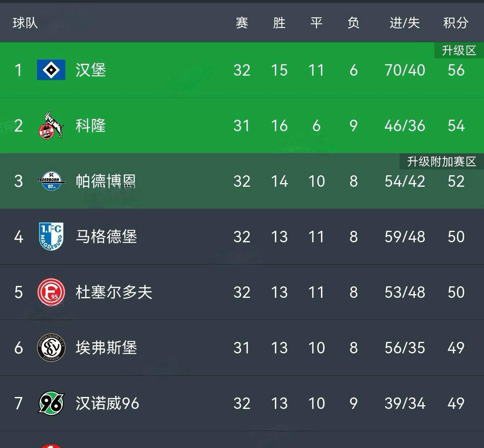Screen dimensions: 484x448
Task: Sort by the 进/失 goals column header
Action: (405, 23)
